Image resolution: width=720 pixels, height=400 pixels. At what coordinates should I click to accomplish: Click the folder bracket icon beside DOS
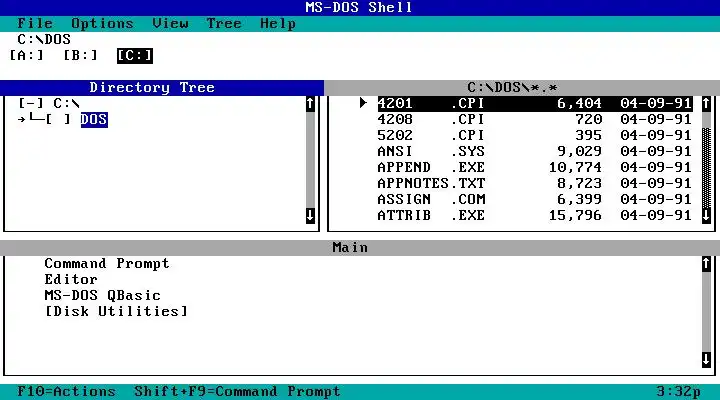click(x=58, y=119)
